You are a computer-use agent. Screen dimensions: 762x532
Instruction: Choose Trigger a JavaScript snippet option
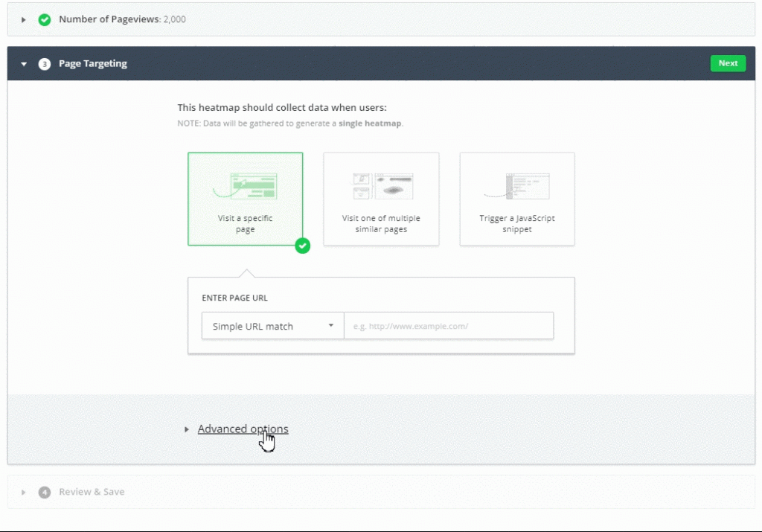point(517,199)
